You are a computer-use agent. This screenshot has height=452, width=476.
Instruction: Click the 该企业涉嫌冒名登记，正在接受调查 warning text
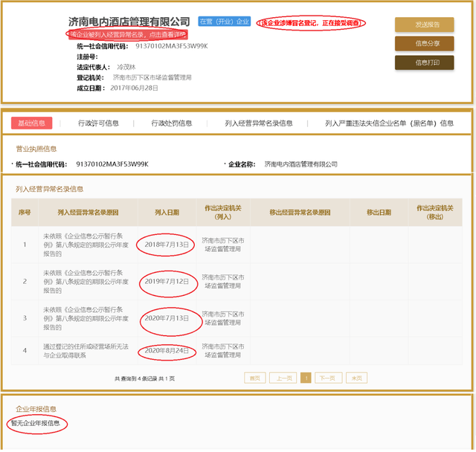pos(310,23)
